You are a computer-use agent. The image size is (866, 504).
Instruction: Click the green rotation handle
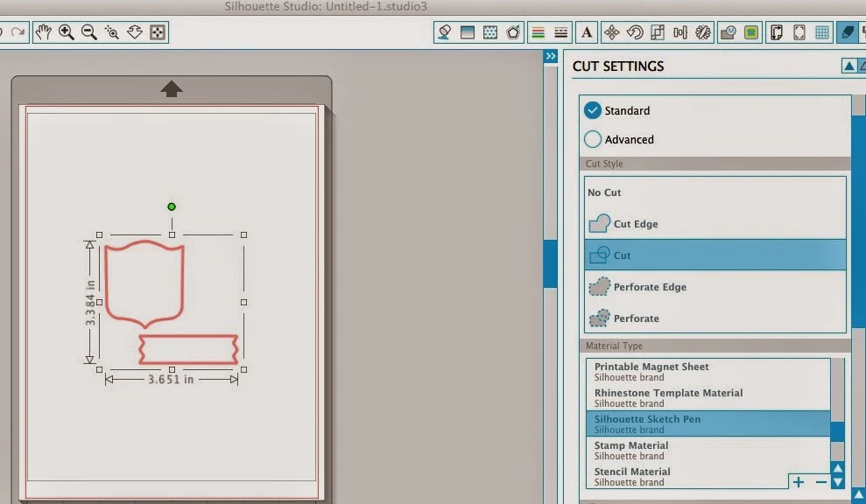(172, 206)
